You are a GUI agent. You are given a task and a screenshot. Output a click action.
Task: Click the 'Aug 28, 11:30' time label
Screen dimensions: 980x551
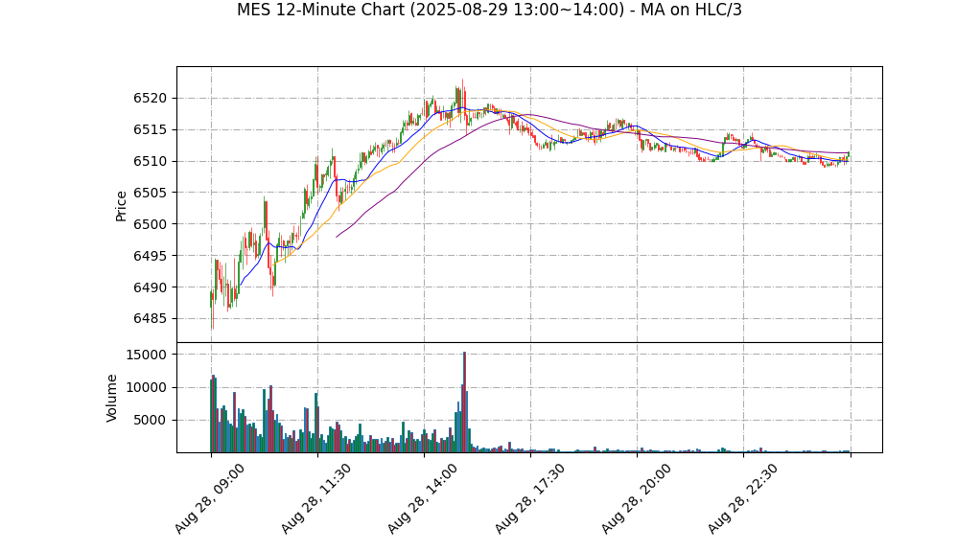point(315,499)
